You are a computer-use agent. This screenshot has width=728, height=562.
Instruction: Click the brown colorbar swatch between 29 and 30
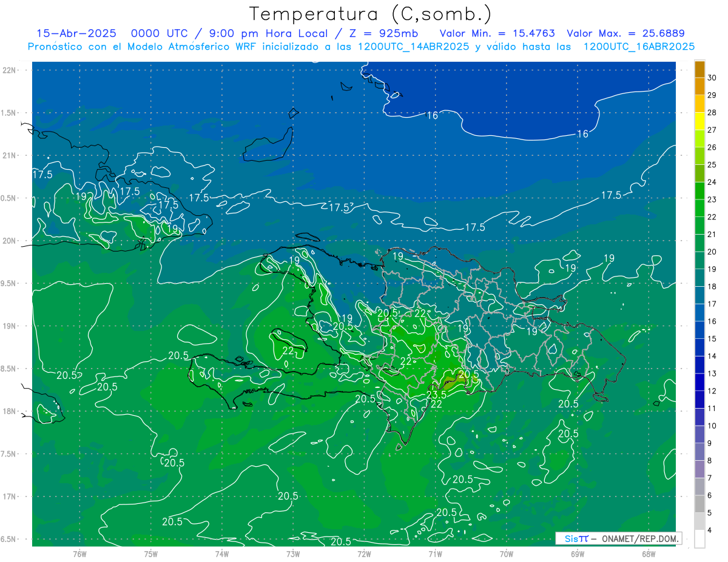pyautogui.click(x=700, y=87)
